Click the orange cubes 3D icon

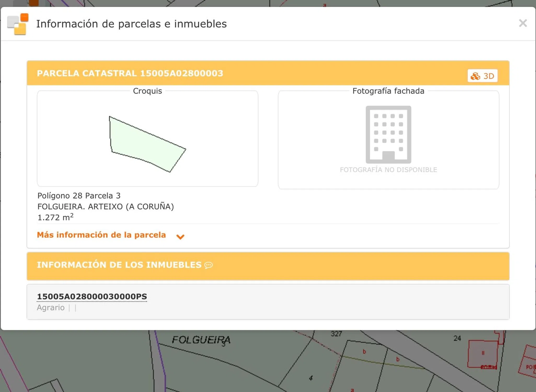(x=475, y=76)
